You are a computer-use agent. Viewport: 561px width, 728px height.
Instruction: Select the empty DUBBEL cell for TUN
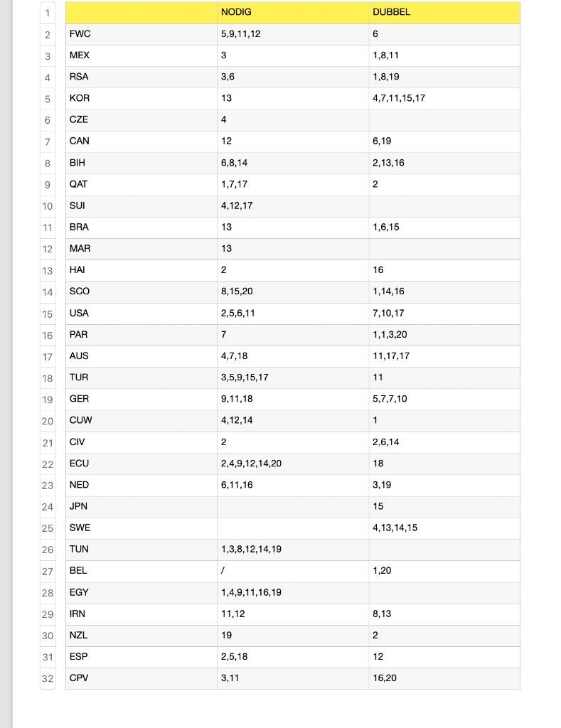point(444,550)
